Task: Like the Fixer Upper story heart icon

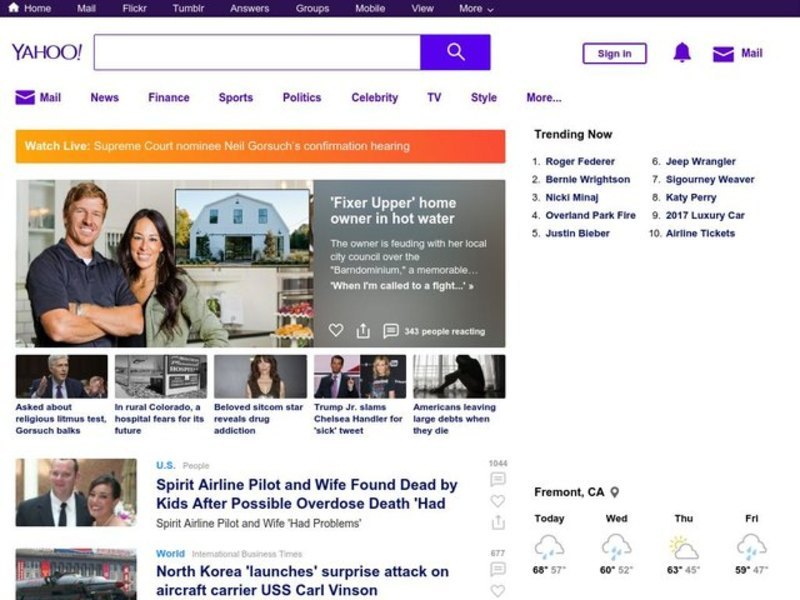Action: click(336, 331)
